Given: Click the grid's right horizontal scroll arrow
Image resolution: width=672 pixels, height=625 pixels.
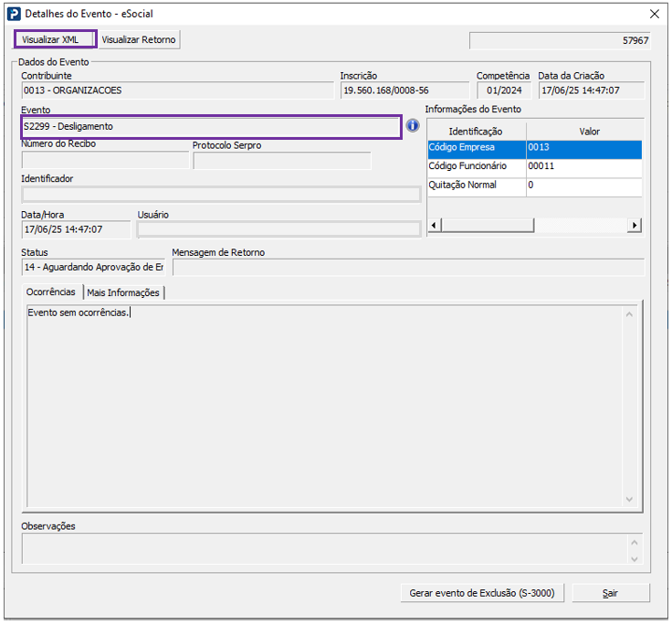Looking at the screenshot, I should pos(635,225).
